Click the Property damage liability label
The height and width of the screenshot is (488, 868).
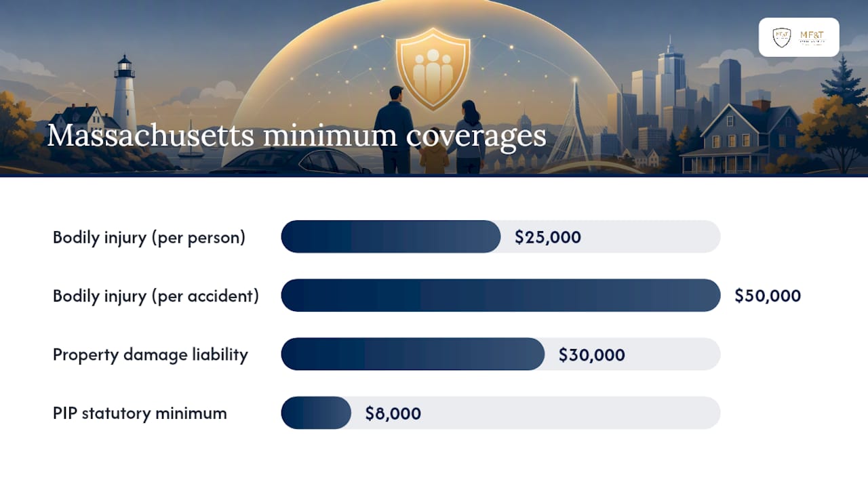point(151,354)
